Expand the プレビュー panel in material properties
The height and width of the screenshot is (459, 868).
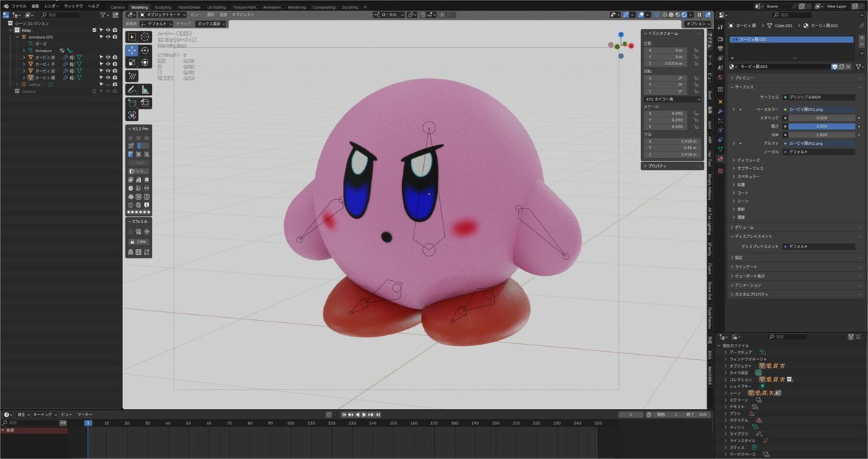745,77
